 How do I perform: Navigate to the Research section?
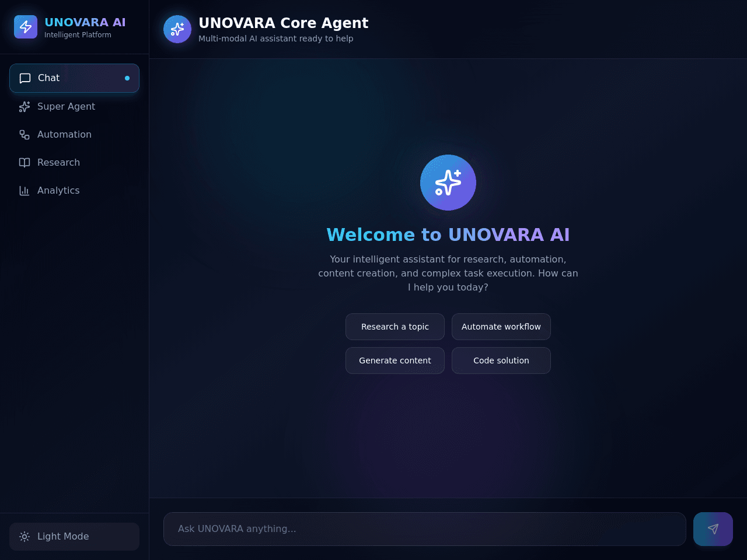75,163
